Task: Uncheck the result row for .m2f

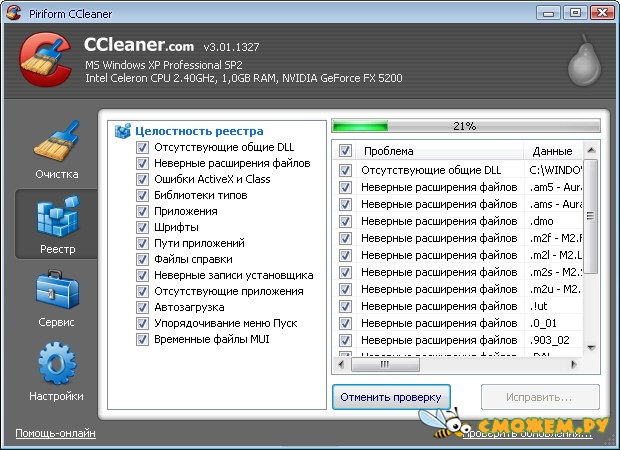Action: pos(345,238)
